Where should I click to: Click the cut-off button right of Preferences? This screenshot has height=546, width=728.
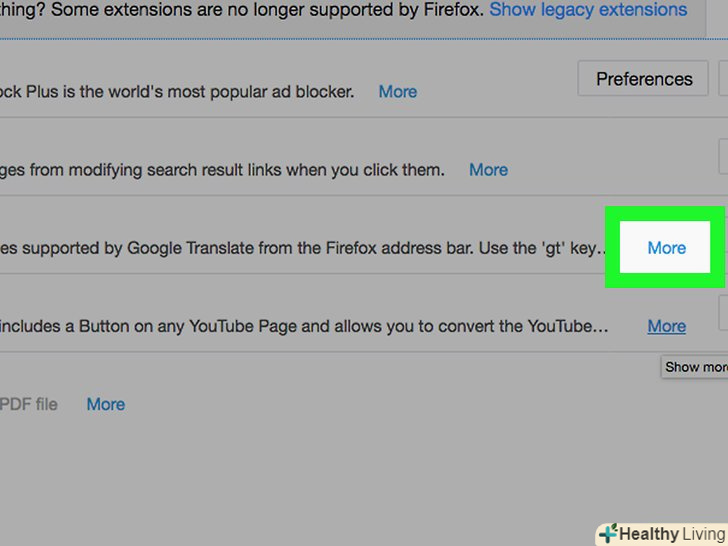point(722,79)
